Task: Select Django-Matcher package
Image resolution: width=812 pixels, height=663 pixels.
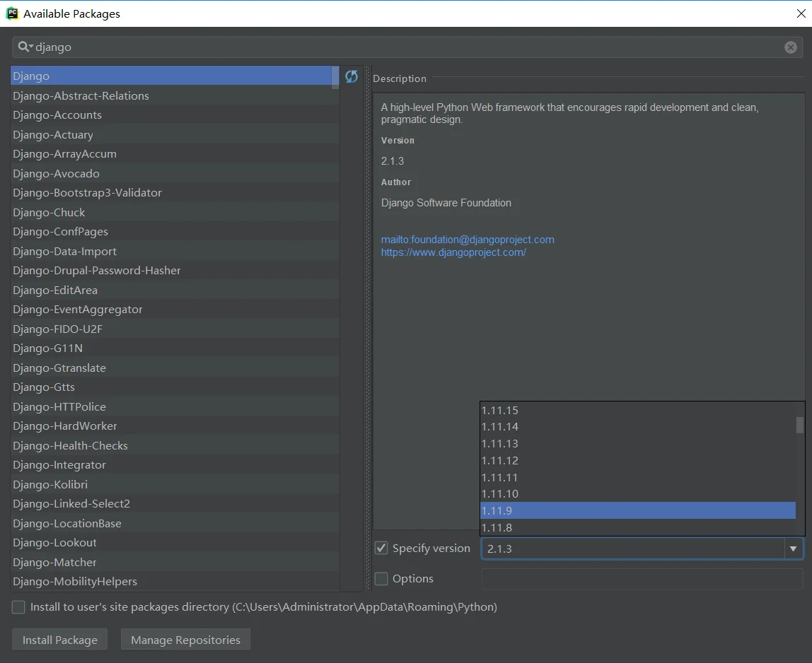Action: click(x=175, y=561)
